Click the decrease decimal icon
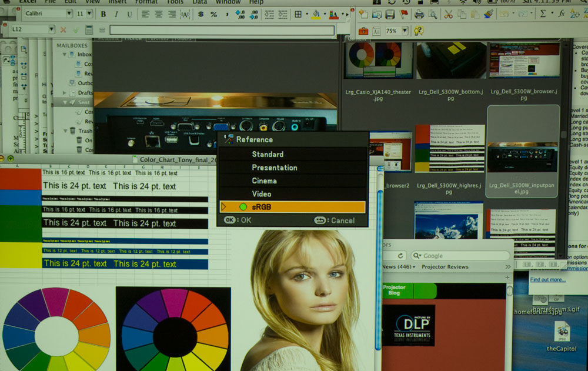Screen dimensions: 588x371 [x=254, y=15]
